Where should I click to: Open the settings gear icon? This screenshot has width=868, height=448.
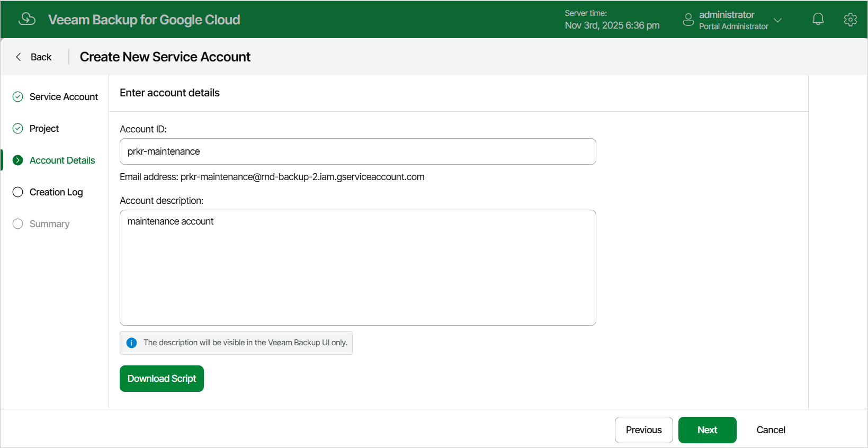[x=851, y=20]
